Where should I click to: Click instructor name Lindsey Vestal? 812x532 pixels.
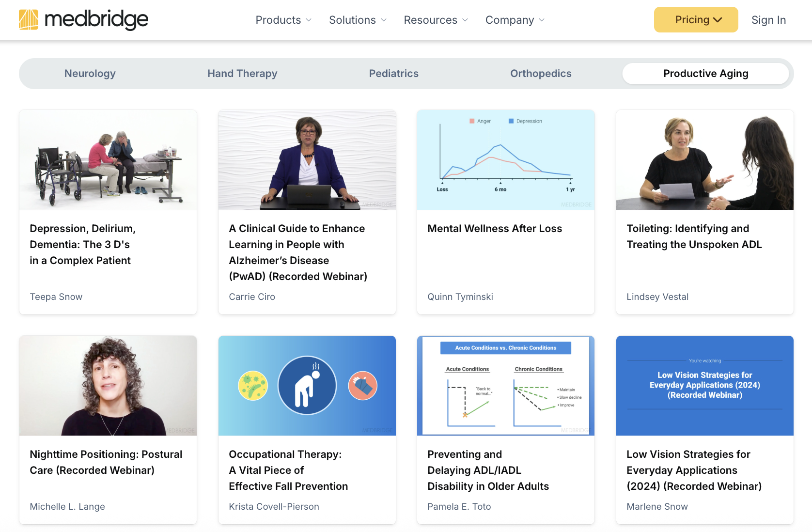[657, 296]
